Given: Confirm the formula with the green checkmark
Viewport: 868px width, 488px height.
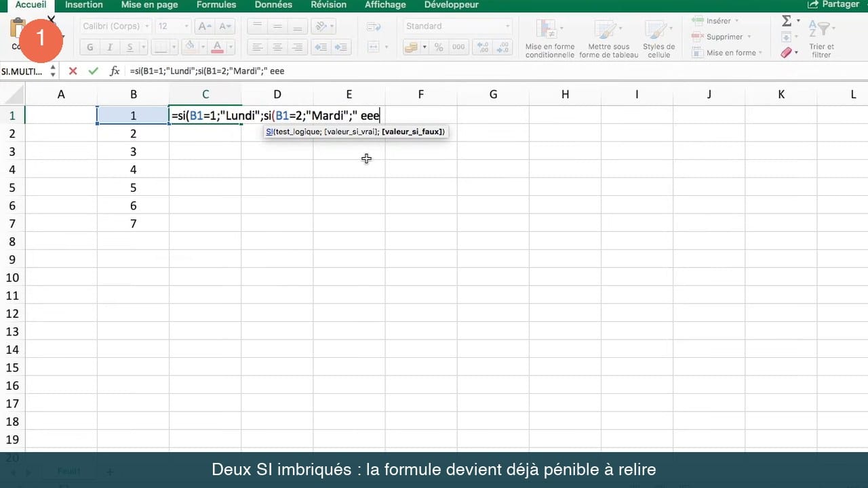Looking at the screenshot, I should tap(93, 70).
